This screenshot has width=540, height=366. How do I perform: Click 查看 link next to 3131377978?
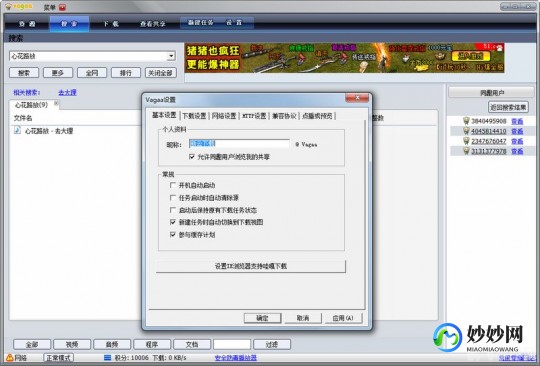pos(517,151)
